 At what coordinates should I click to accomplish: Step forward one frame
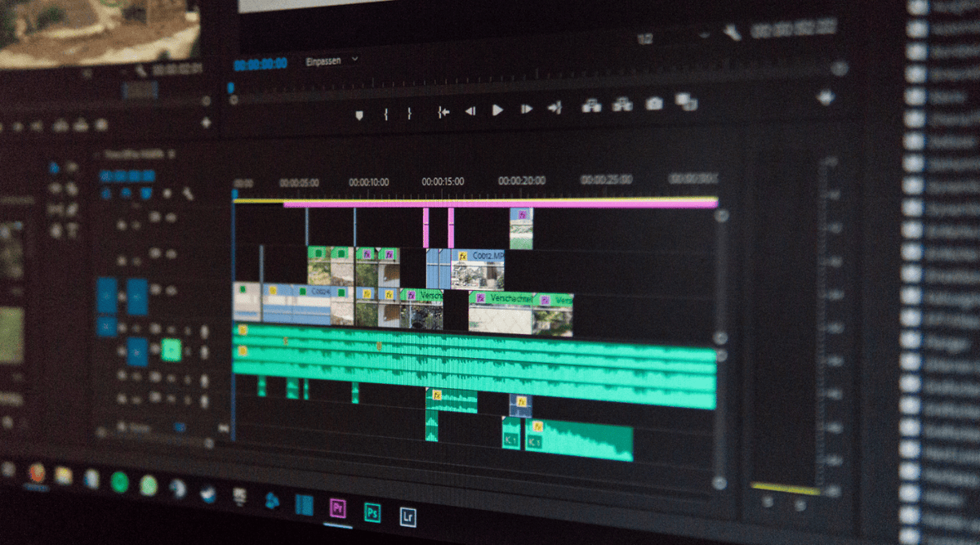(527, 109)
